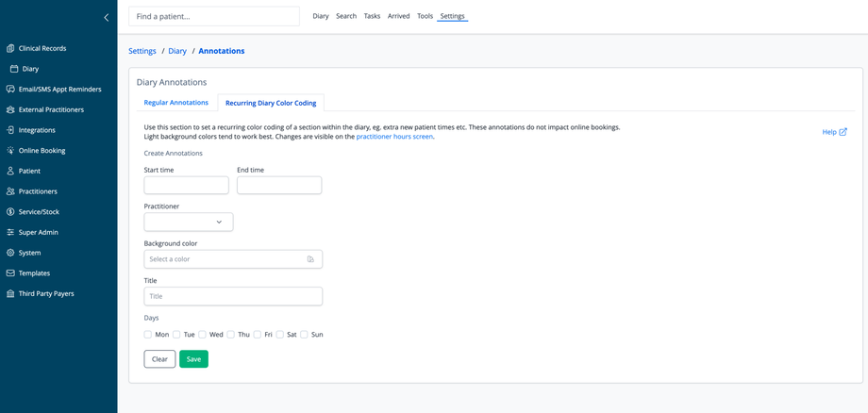Tick the Mon checkbox
Image resolution: width=868 pixels, height=413 pixels.
click(x=148, y=335)
